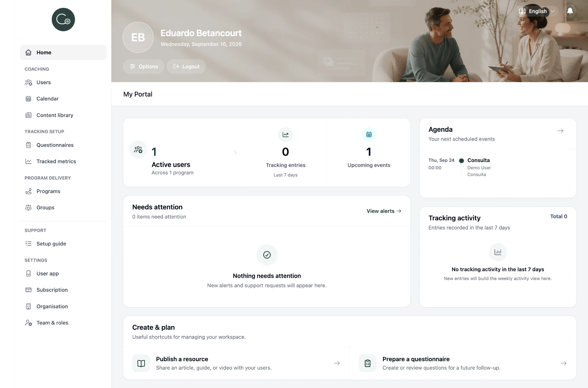The width and height of the screenshot is (588, 388).
Task: Click the EB profile avatar
Action: [x=138, y=37]
